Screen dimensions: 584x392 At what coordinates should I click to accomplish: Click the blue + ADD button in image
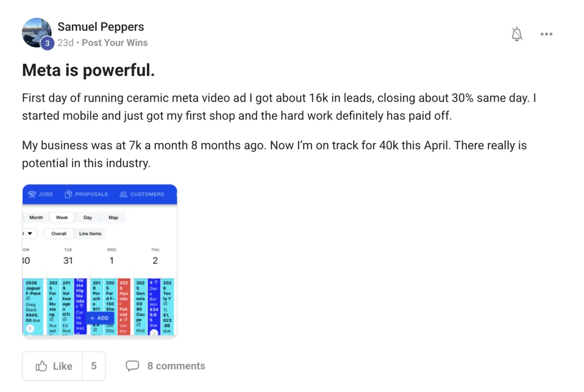pos(99,318)
